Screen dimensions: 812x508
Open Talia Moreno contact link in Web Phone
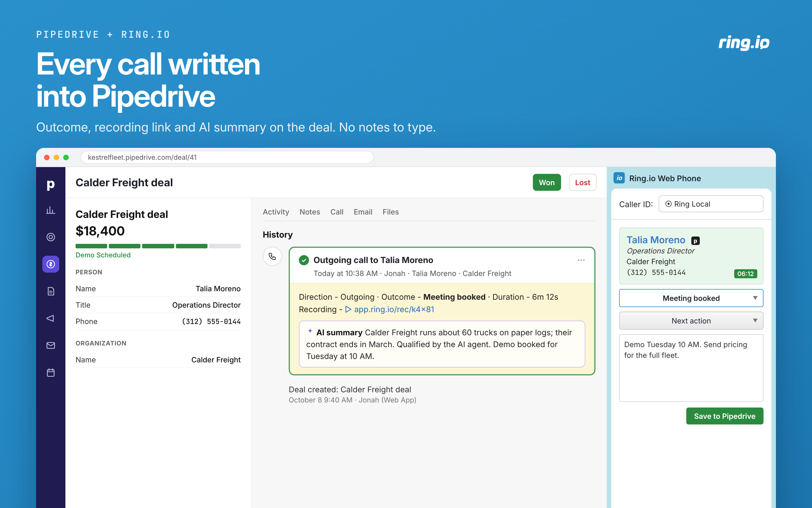656,240
